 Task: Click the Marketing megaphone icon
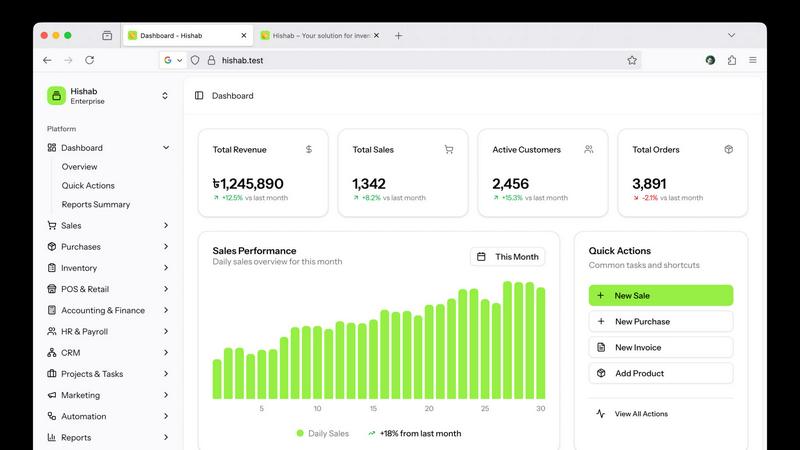52,395
